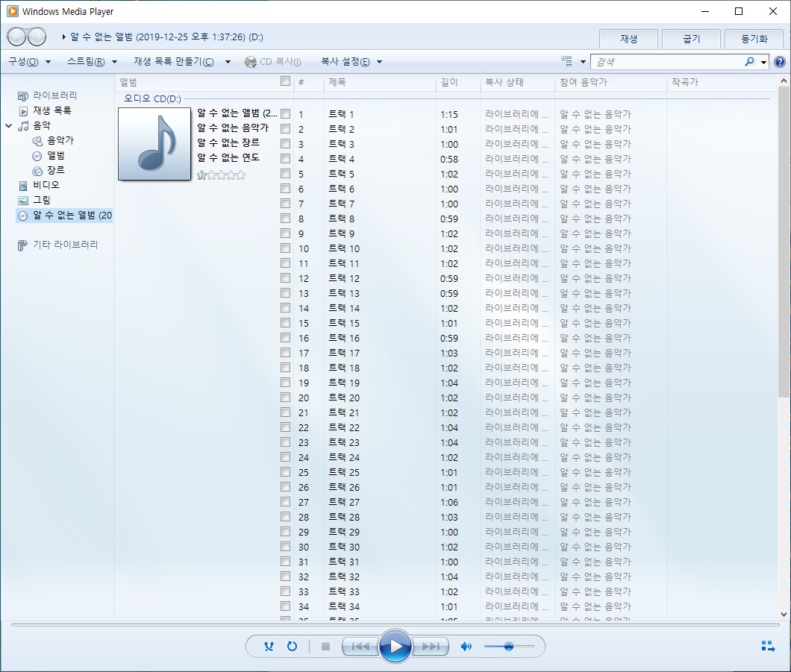Expand the breadcrumb arrow before album name
The image size is (791, 672).
pyautogui.click(x=64, y=37)
